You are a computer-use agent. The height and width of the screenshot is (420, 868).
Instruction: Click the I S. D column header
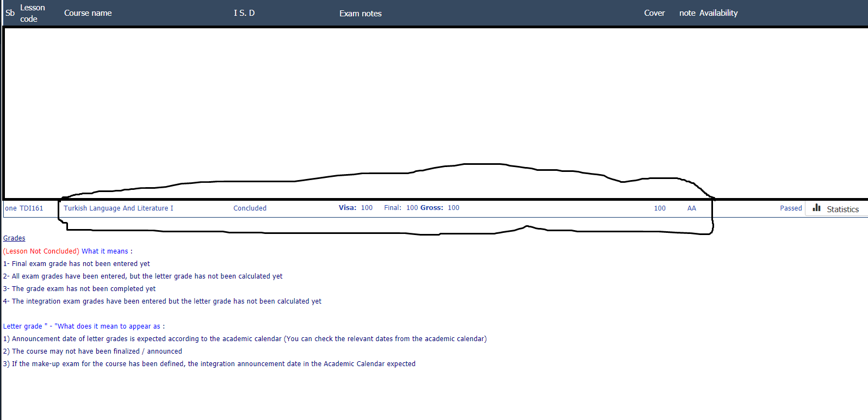tap(244, 13)
